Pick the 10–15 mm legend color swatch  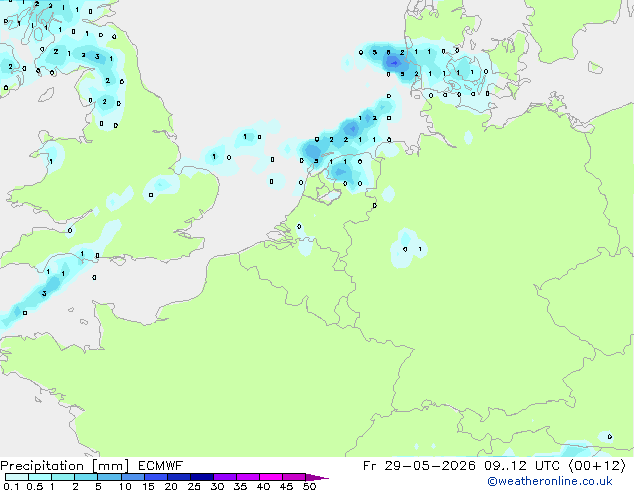tap(132, 477)
